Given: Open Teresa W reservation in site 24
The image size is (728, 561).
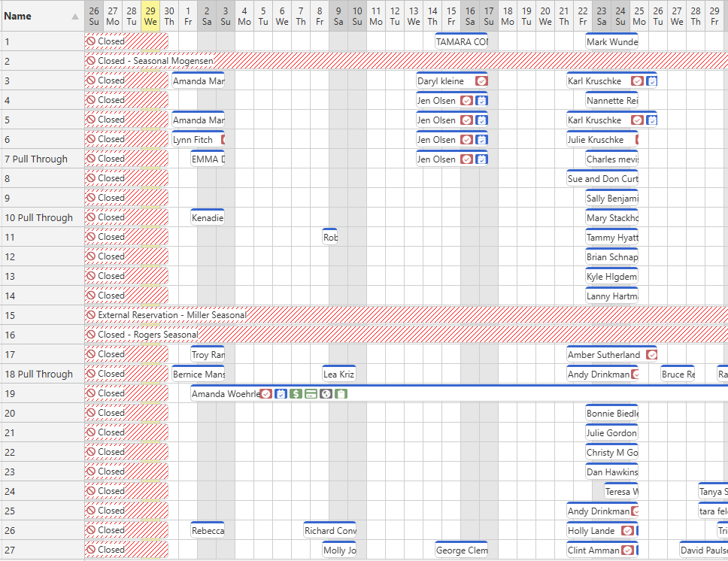Looking at the screenshot, I should 621,491.
